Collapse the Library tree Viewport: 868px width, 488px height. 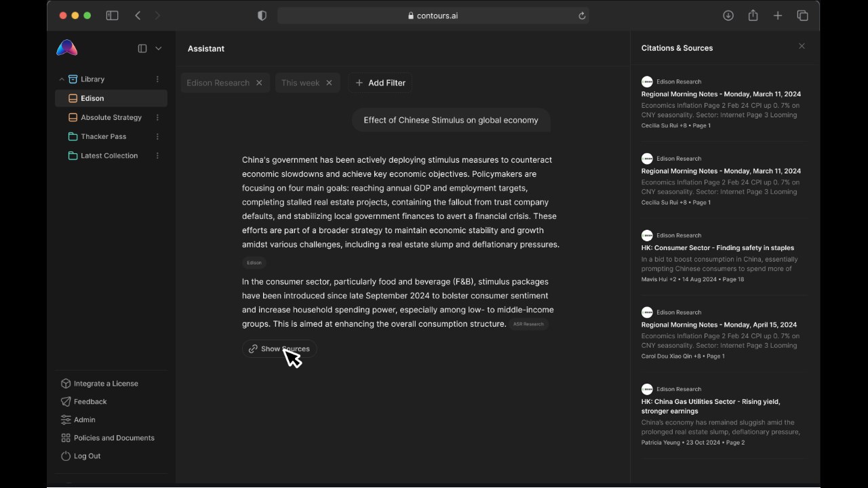click(x=62, y=79)
